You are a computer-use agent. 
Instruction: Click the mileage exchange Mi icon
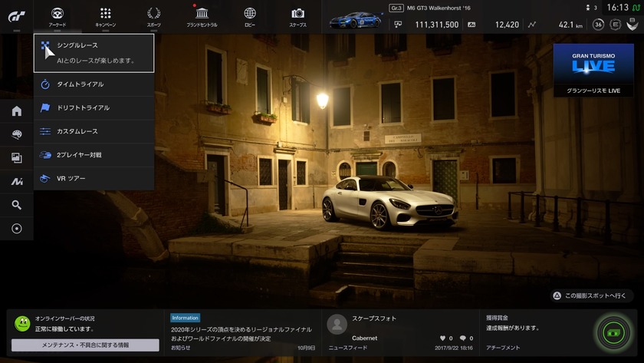click(16, 181)
